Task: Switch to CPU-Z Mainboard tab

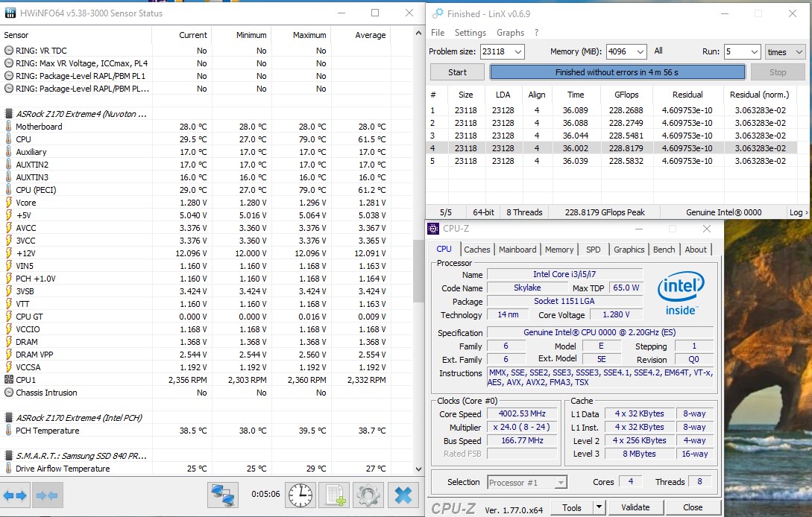Action: click(517, 250)
